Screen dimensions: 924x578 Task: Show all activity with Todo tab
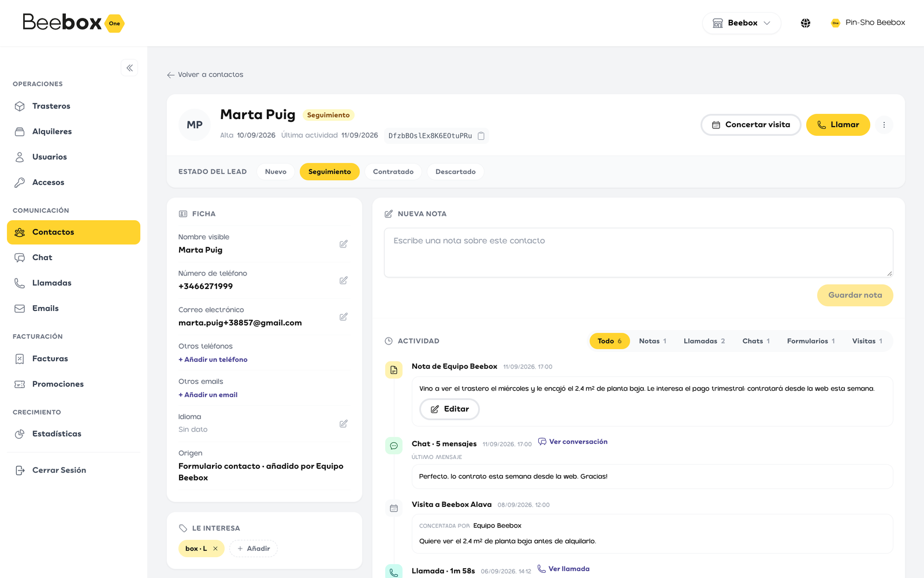(609, 341)
